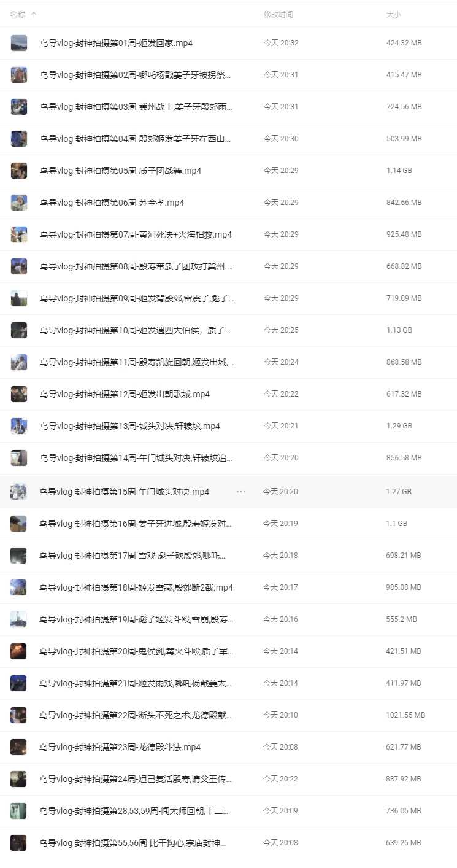Open file 第07周-黄河死决+火海相救.mp4

coord(136,234)
